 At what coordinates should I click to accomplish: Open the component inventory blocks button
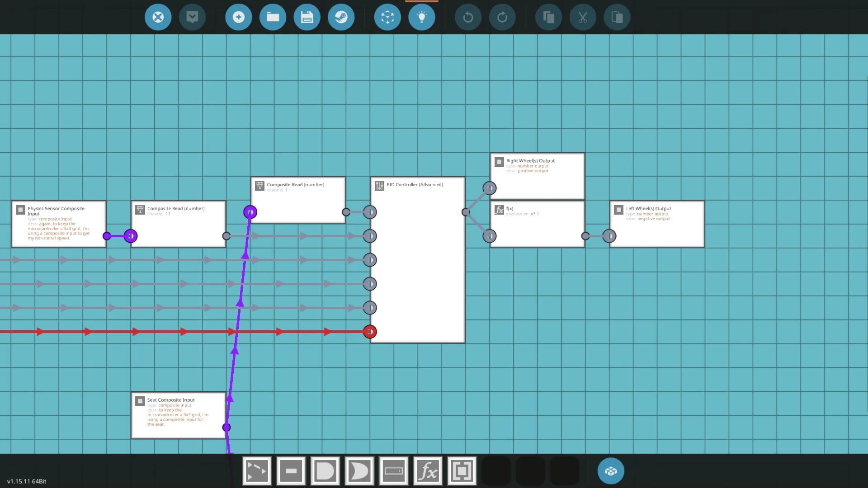pyautogui.click(x=611, y=471)
